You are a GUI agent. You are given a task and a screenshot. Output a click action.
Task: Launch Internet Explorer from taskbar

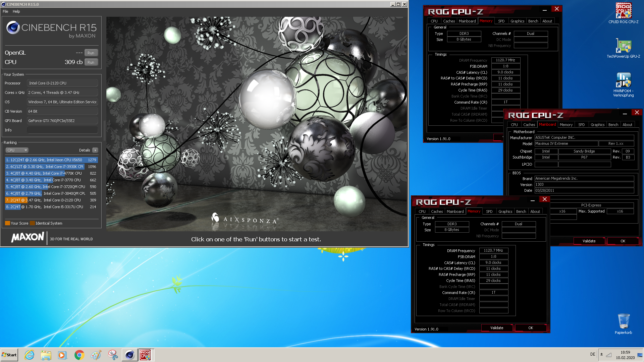point(30,355)
